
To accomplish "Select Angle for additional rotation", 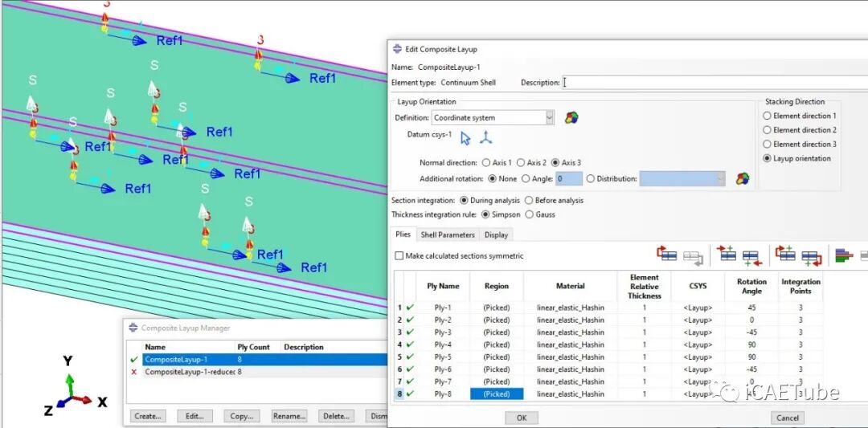I will point(526,178).
